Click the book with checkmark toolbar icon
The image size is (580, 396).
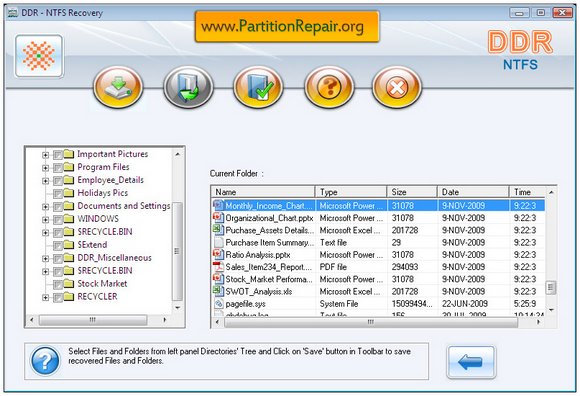click(258, 87)
